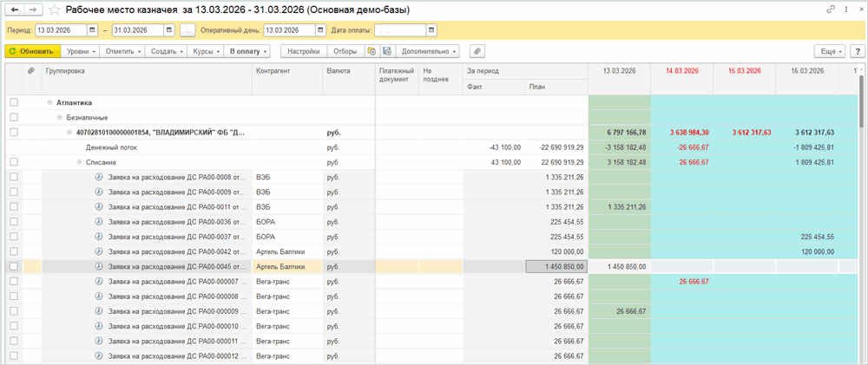
Task: Select checkbox of the Списание row
Action: coord(13,162)
